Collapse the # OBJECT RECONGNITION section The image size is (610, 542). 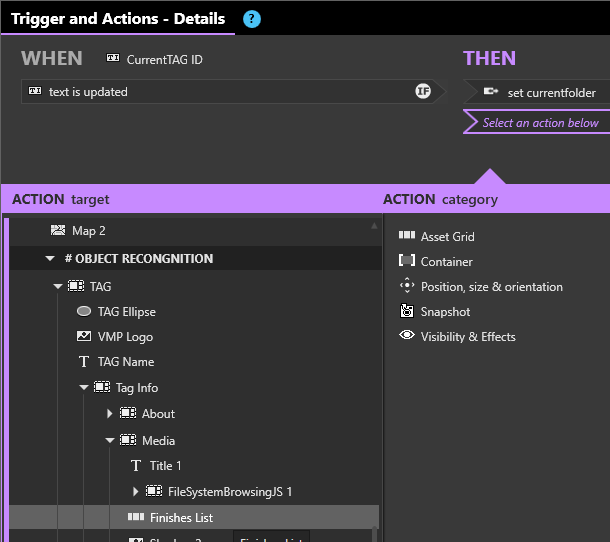tap(50, 258)
